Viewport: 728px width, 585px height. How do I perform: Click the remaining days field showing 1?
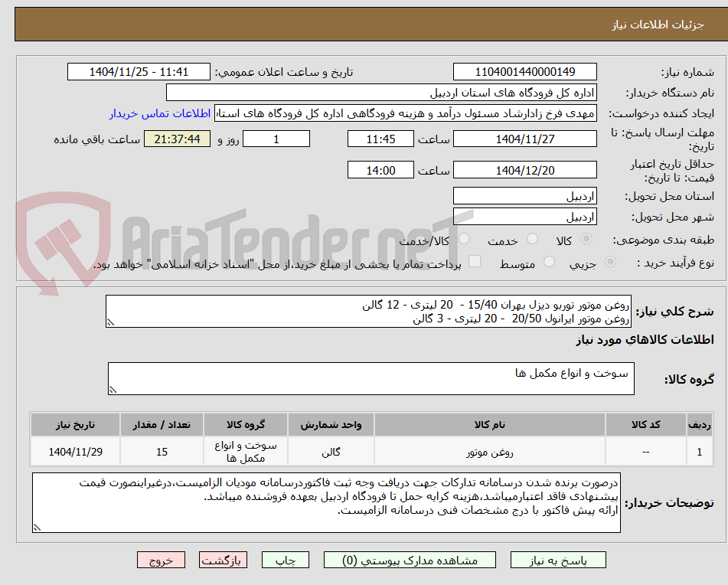pos(276,139)
